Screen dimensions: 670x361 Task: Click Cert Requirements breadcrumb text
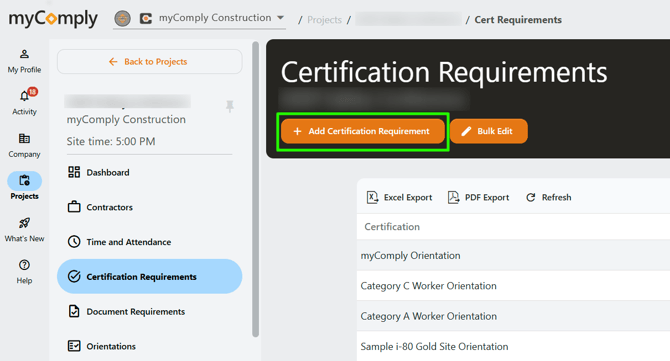518,20
